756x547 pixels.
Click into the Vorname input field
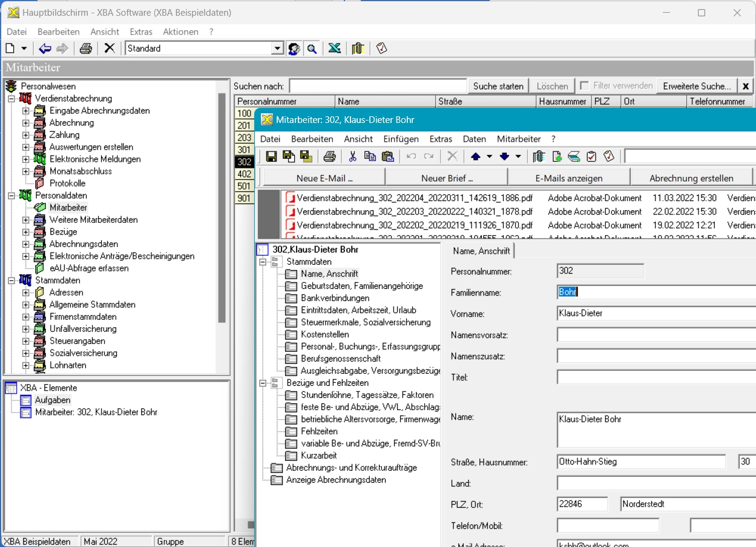[654, 314]
